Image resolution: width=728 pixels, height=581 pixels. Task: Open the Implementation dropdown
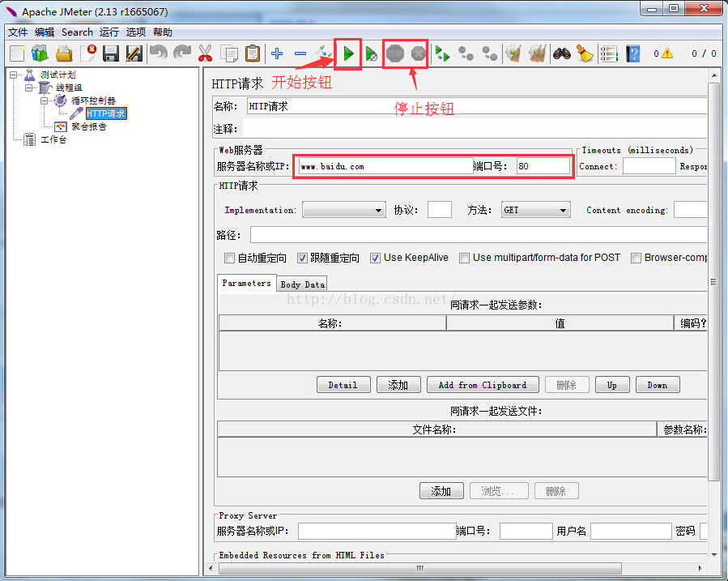(344, 211)
